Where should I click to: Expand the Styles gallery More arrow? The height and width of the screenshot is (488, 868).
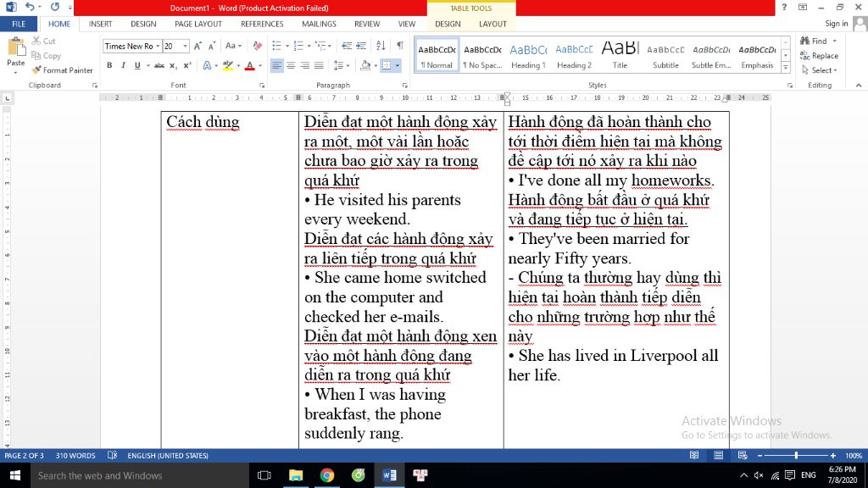pos(786,68)
